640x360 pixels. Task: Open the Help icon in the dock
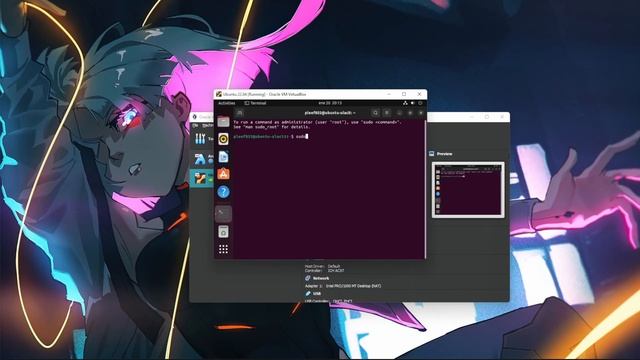tap(223, 192)
